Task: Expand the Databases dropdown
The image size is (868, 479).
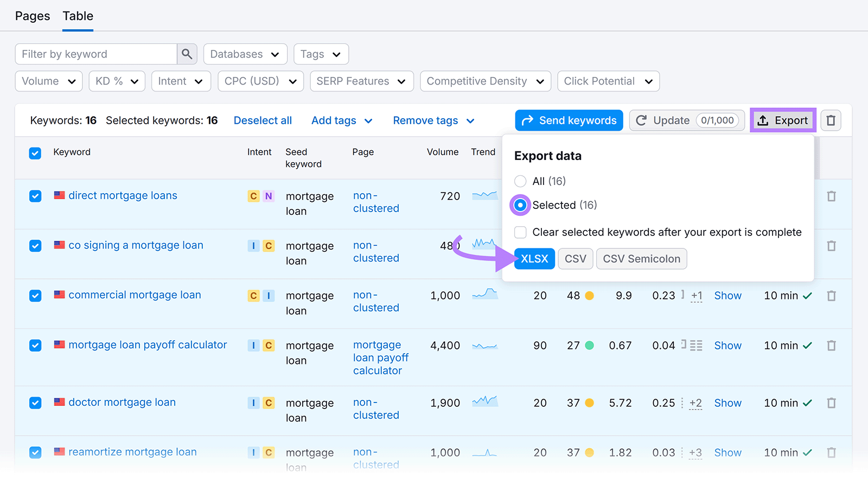Action: tap(245, 54)
